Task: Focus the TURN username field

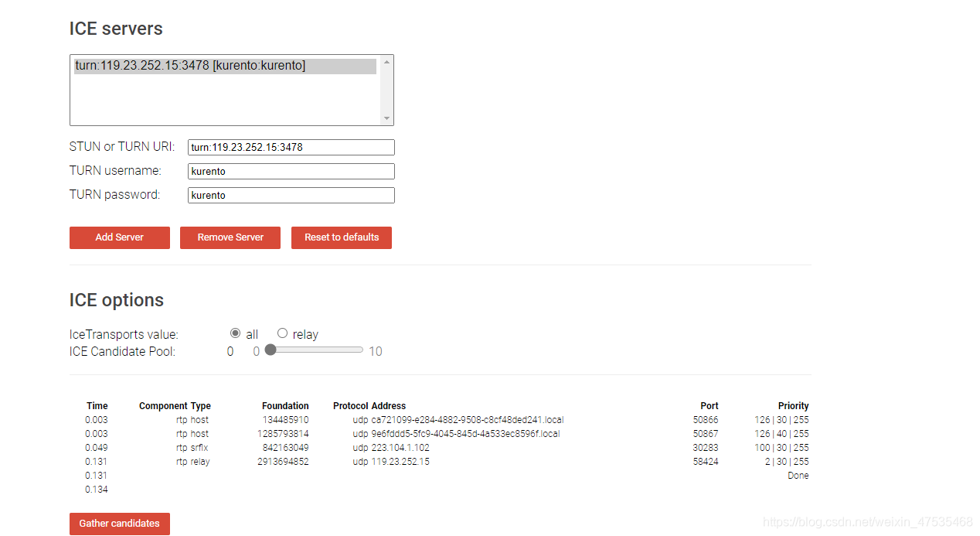Action: (291, 171)
